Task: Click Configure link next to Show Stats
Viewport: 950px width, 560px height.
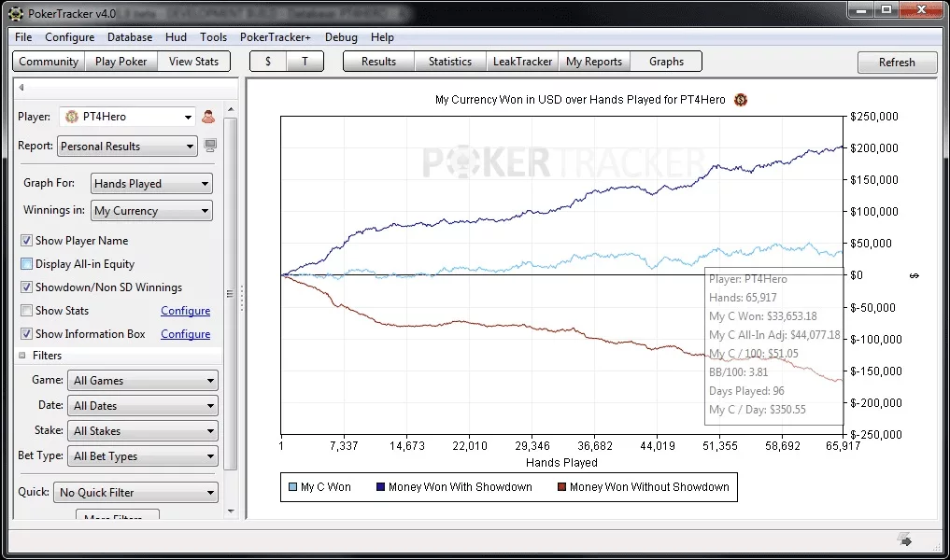Action: [185, 311]
